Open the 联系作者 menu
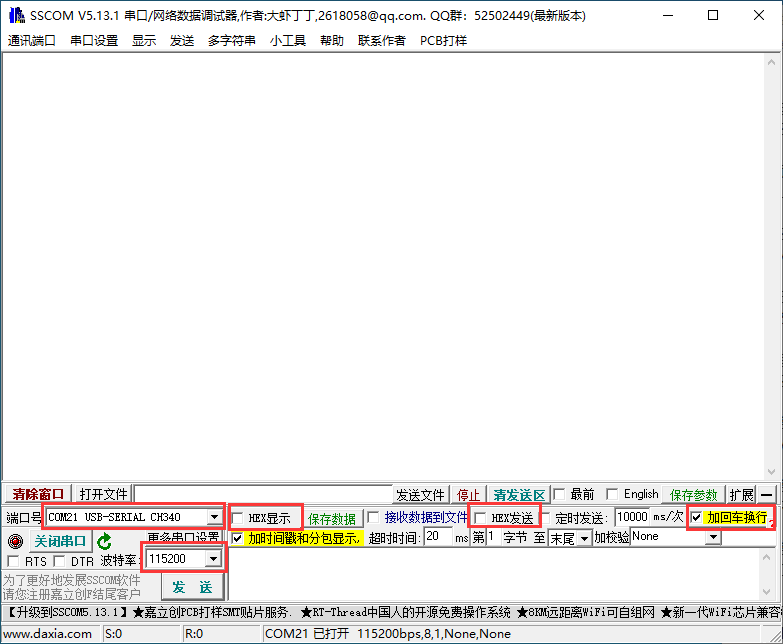 coord(382,40)
